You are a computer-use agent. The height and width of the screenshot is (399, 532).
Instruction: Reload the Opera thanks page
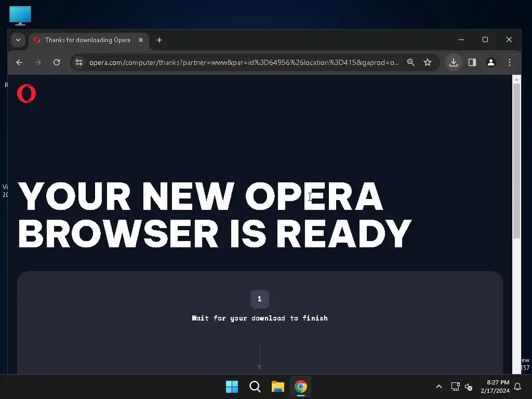(57, 62)
